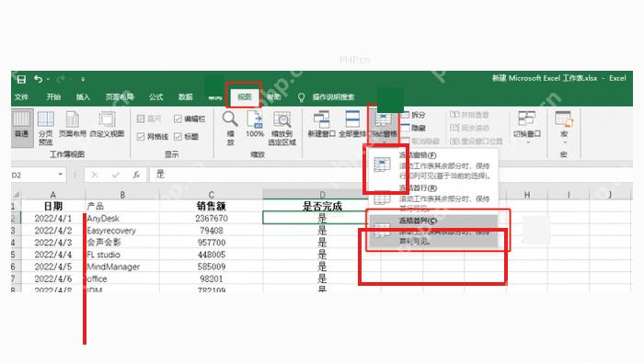
Task: Click 同步滚动 synchronous scrolling
Action: tap(469, 128)
